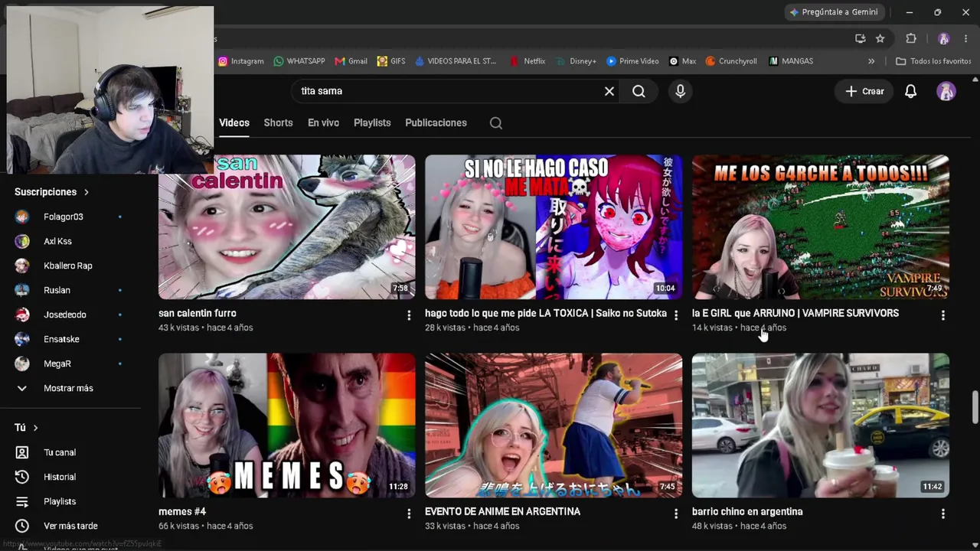Open the Chrome profile avatar in toolbar
Screen dimensions: 980x551
pyautogui.click(x=944, y=38)
